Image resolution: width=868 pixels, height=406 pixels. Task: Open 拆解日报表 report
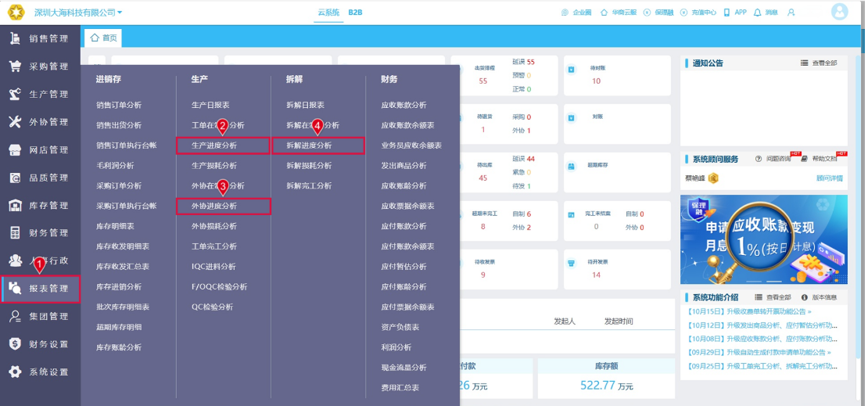(306, 105)
